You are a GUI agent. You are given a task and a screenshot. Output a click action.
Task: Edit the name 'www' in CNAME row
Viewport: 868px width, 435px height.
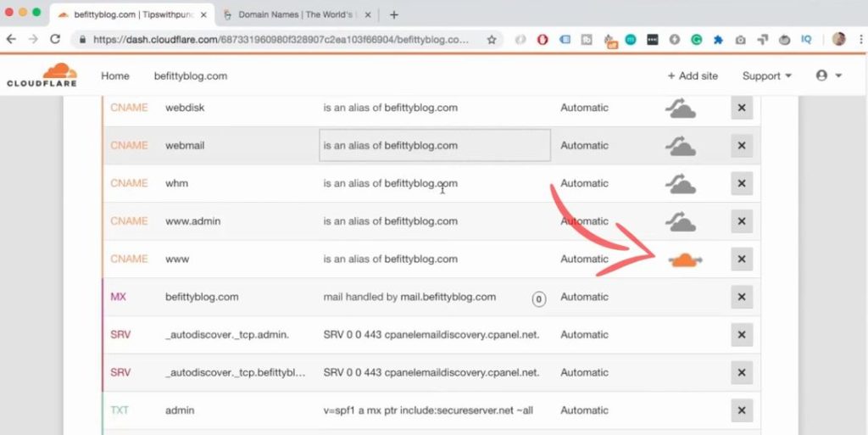177,259
